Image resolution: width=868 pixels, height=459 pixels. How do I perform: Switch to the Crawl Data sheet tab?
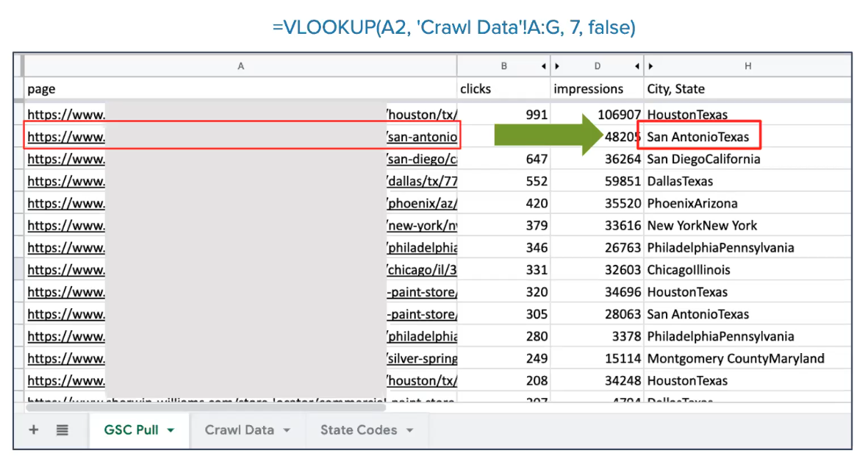pos(239,430)
